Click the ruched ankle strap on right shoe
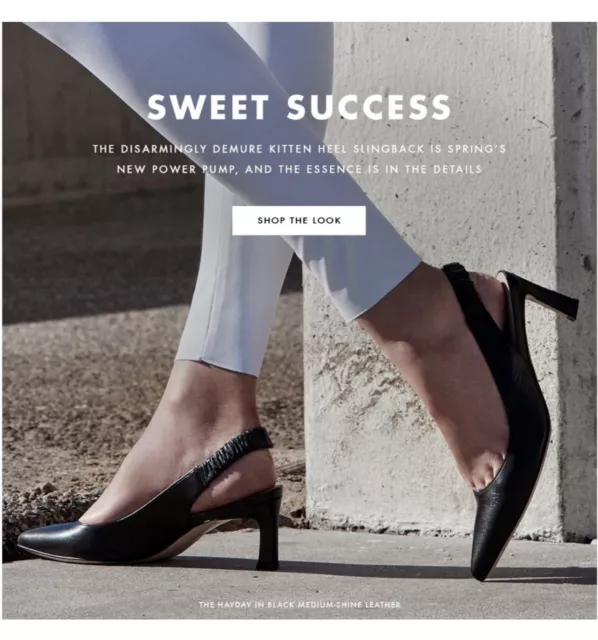 tap(465, 286)
